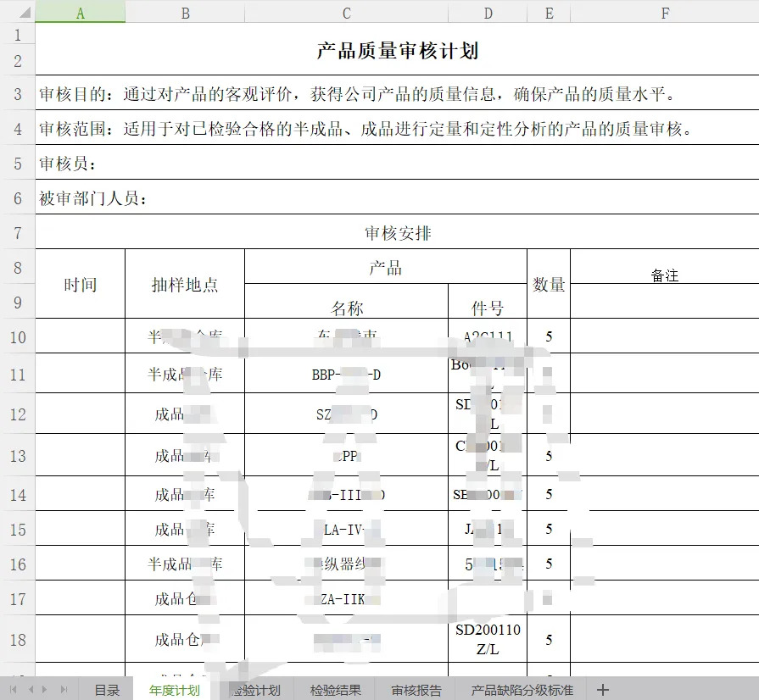The image size is (759, 700).
Task: Add a new sheet with the plus button
Action: click(603, 689)
